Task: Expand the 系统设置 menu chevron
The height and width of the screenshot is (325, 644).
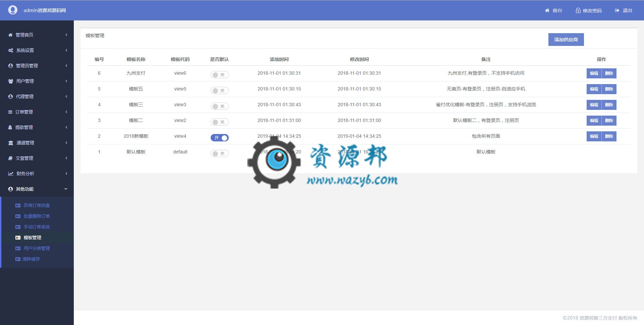Action: pyautogui.click(x=66, y=50)
